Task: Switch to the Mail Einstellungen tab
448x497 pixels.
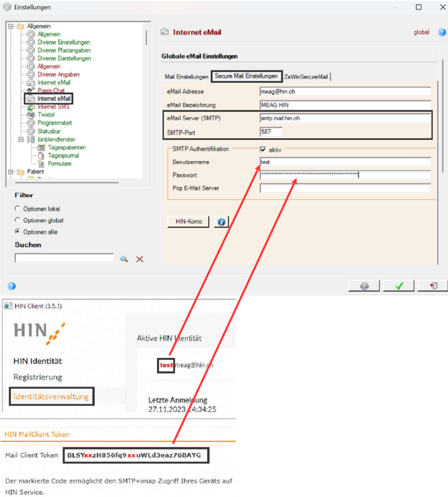Action: (x=187, y=76)
